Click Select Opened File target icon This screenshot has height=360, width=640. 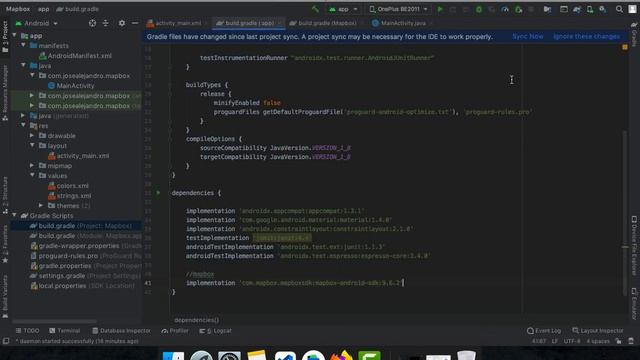(93, 23)
